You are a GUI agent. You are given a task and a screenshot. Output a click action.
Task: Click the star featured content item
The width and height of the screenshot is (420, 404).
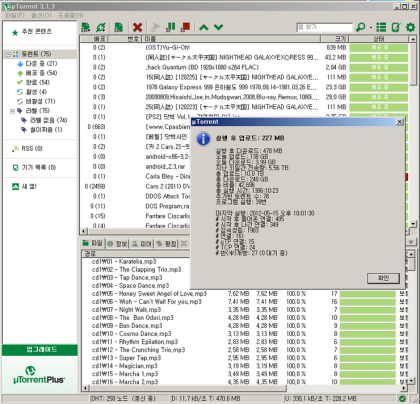click(x=32, y=32)
